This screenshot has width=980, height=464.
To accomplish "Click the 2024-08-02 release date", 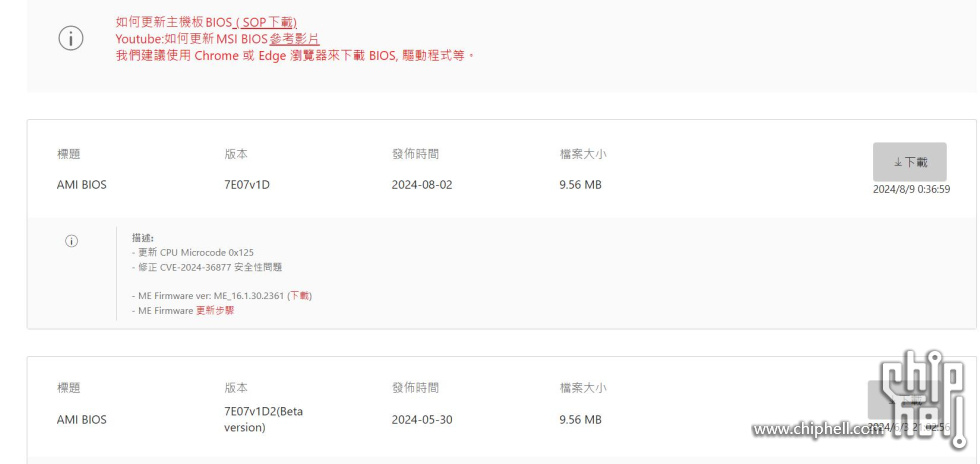I will [422, 185].
